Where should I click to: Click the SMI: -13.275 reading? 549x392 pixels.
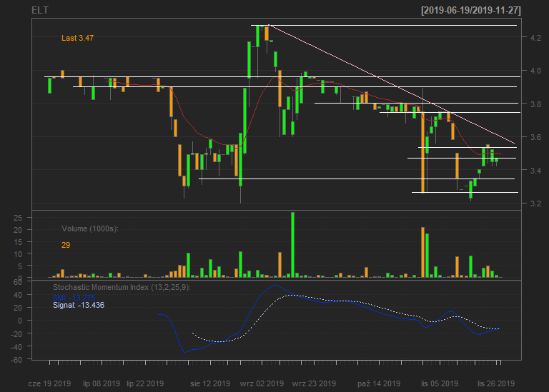74,298
